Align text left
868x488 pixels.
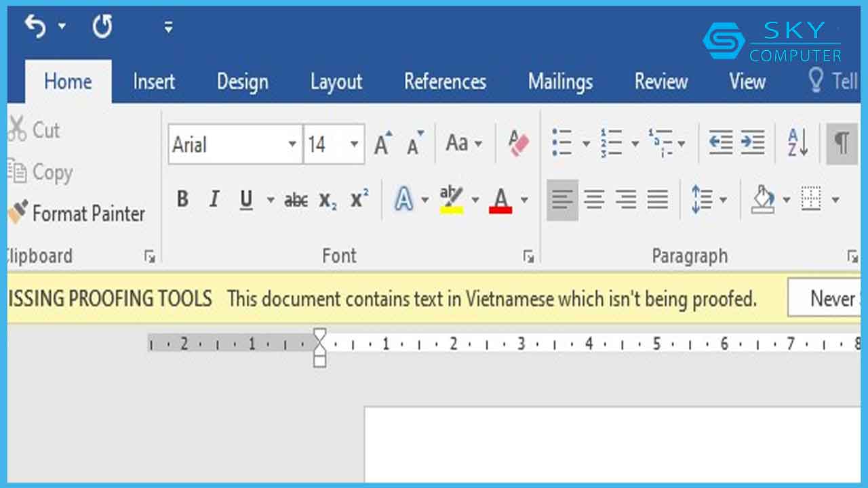562,200
